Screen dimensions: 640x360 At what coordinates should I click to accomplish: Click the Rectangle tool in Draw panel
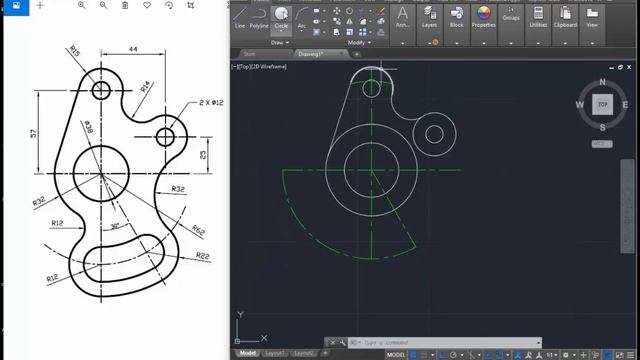(x=317, y=11)
